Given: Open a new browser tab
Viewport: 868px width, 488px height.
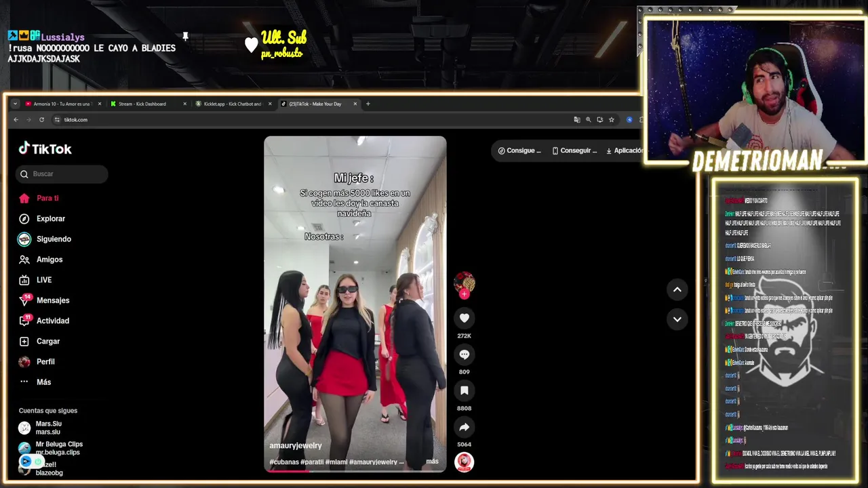Looking at the screenshot, I should point(368,104).
